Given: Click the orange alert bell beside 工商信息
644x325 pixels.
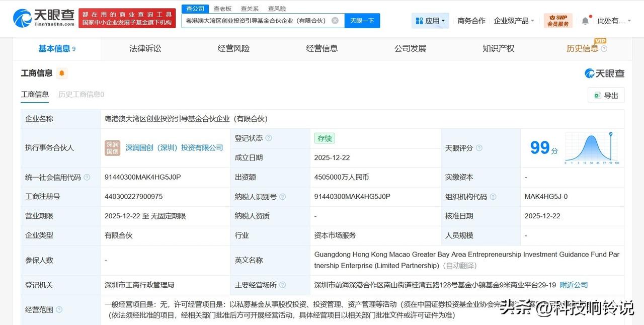Looking at the screenshot, I should [62, 73].
